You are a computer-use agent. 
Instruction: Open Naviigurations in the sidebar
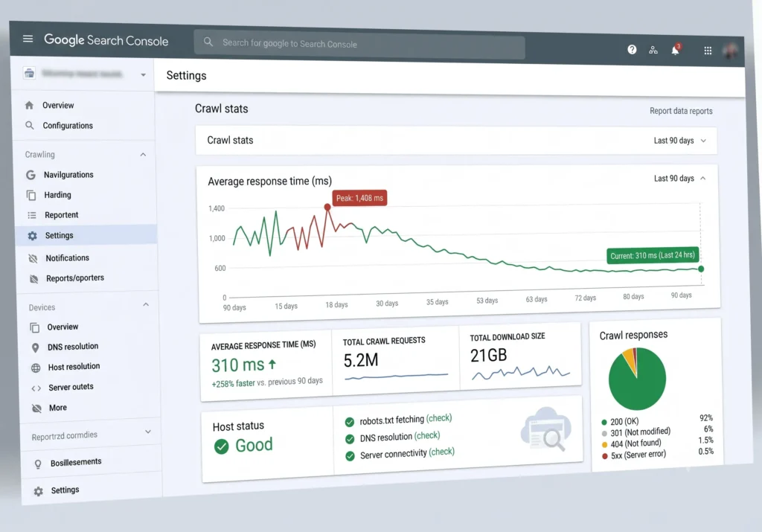[68, 175]
